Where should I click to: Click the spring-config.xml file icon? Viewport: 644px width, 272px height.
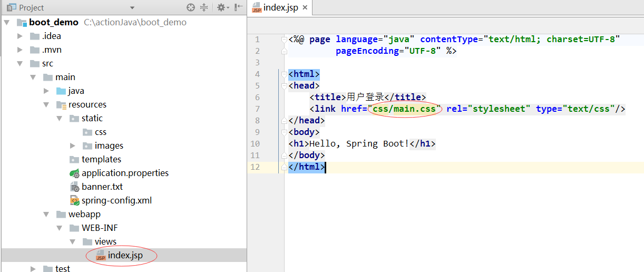pos(74,200)
